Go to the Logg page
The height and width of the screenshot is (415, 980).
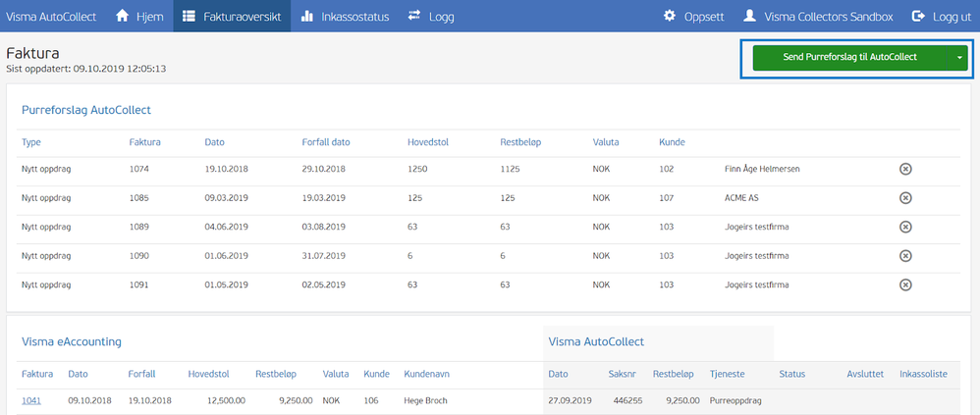click(431, 17)
